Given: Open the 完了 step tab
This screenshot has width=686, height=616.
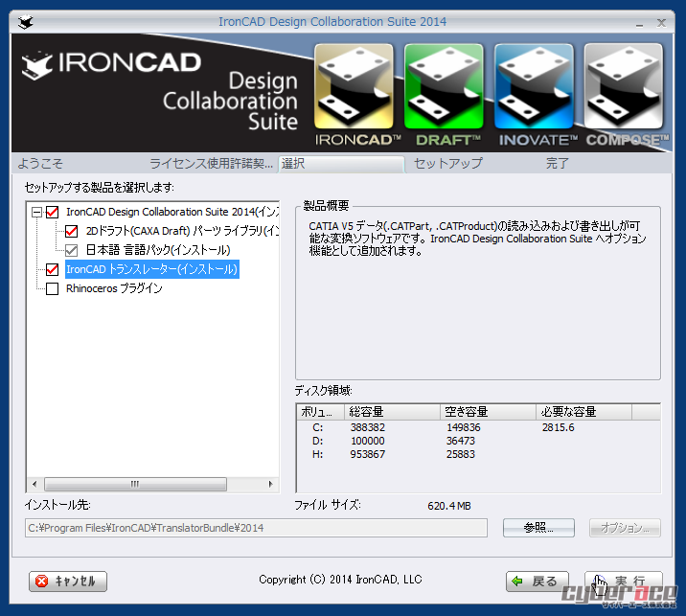Looking at the screenshot, I should coord(557,164).
